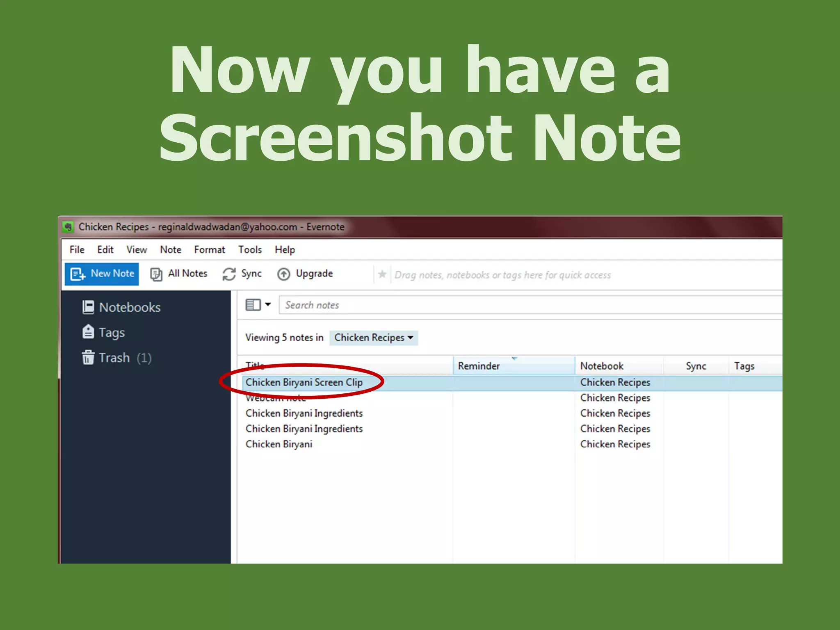
Task: Click the Sync circular arrows icon
Action: click(x=229, y=274)
